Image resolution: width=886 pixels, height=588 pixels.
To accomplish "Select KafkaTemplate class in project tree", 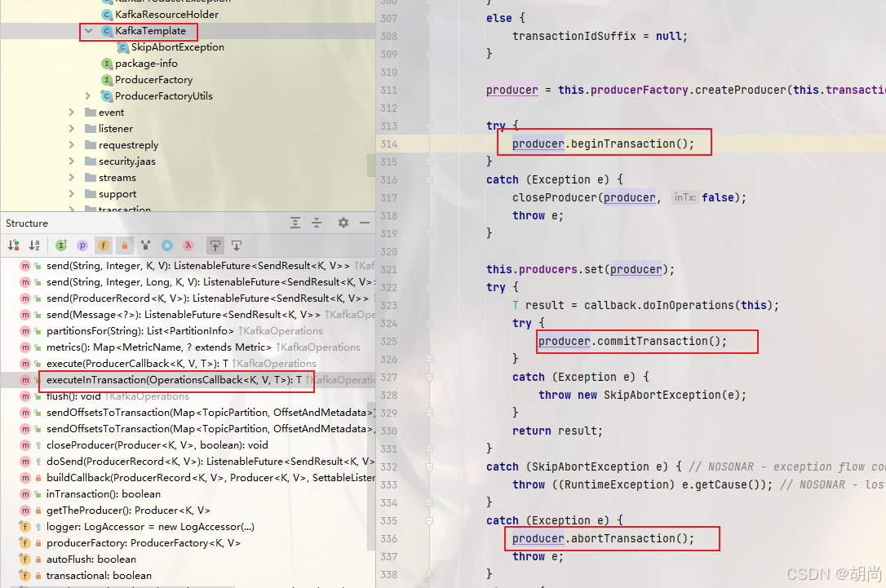I will point(150,31).
